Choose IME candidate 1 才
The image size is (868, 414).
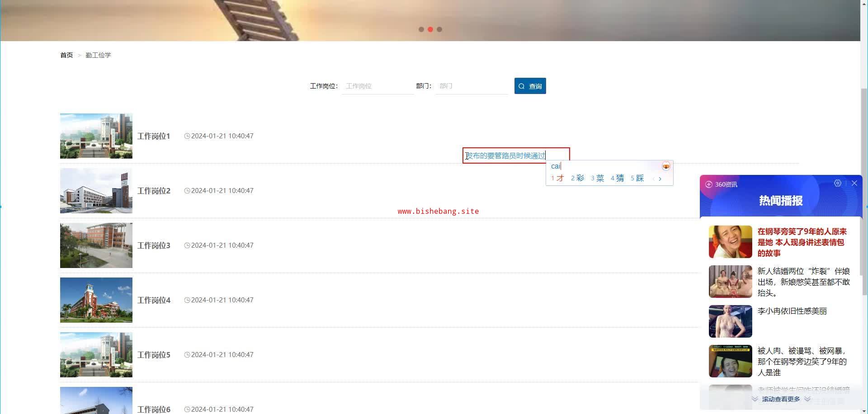pos(557,178)
